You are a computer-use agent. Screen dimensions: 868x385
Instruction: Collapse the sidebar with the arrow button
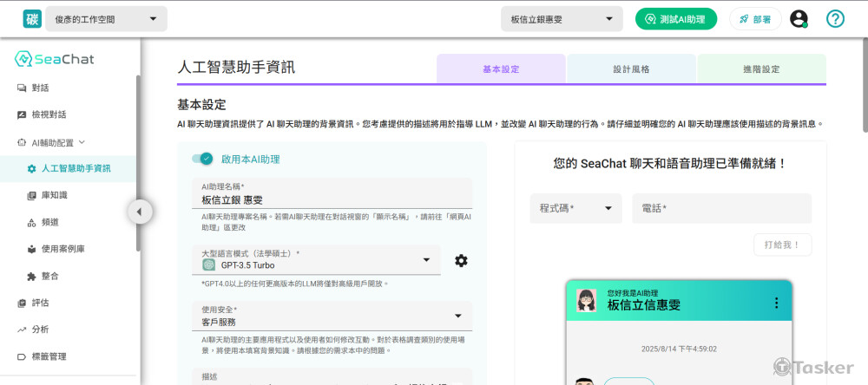(x=140, y=212)
